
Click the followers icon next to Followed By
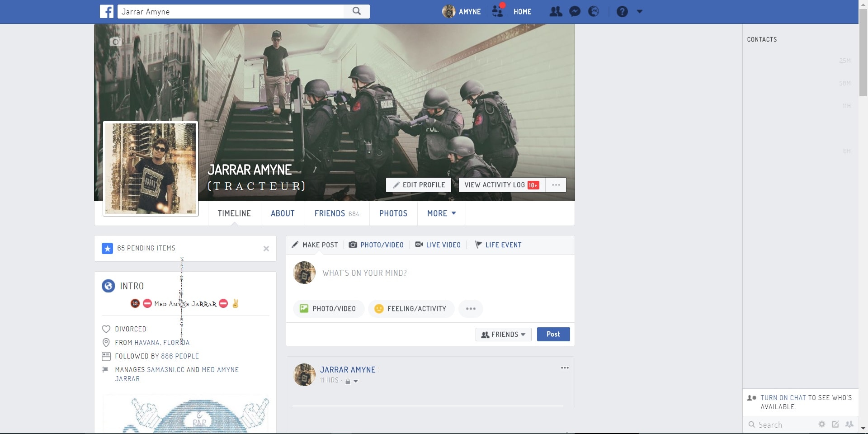(x=106, y=356)
